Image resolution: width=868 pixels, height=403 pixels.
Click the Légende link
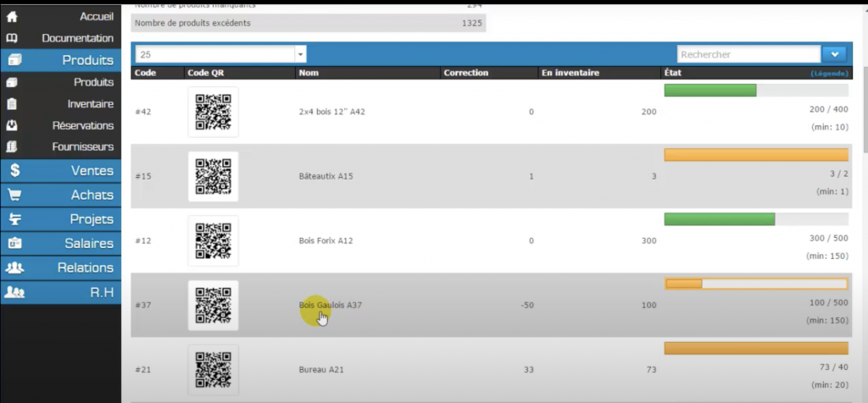point(829,74)
